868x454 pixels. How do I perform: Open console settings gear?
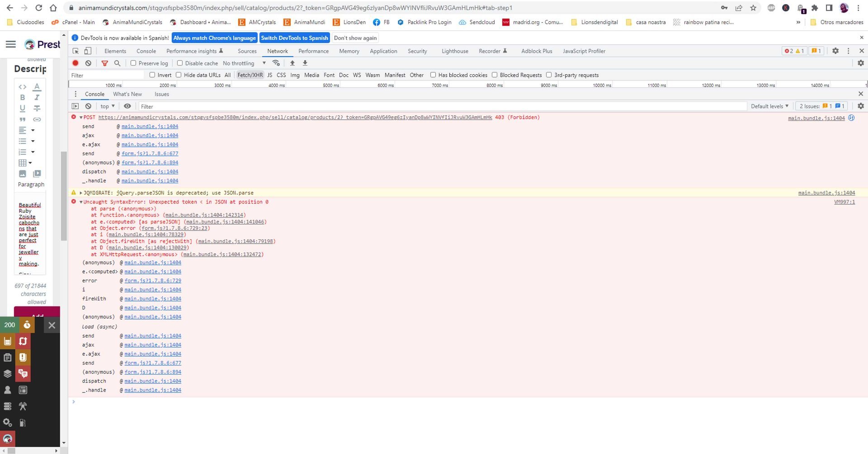pos(860,106)
